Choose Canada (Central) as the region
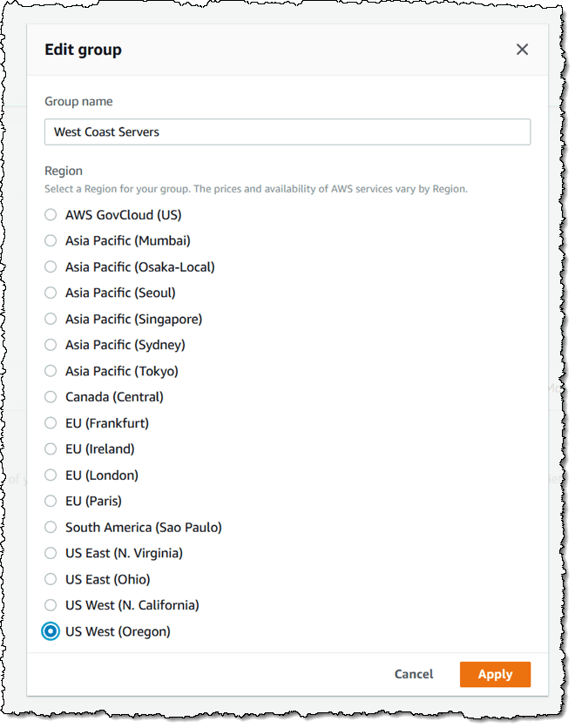The image size is (575, 728). [x=50, y=397]
